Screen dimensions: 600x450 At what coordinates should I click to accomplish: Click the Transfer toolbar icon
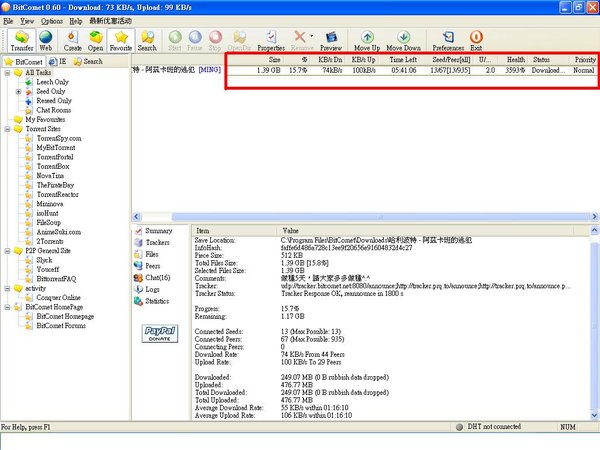click(x=22, y=40)
